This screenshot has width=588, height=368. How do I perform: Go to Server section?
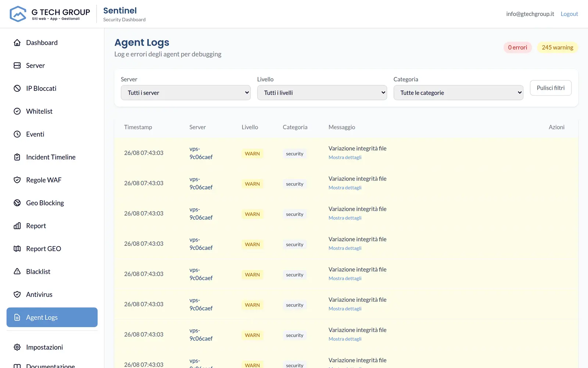tap(52, 66)
